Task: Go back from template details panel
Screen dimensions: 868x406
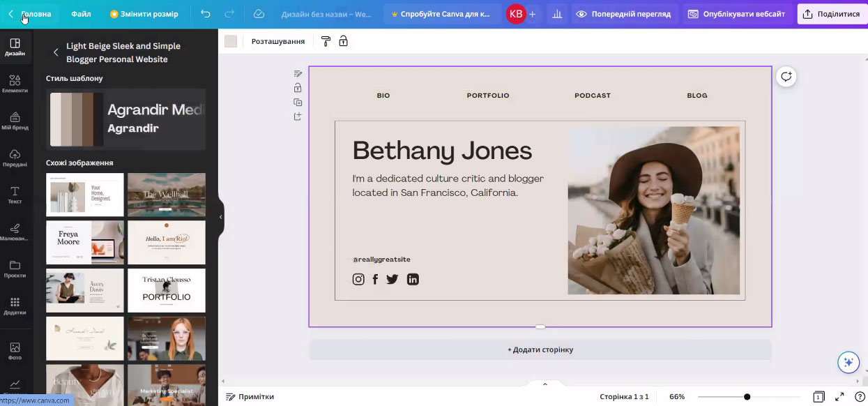Action: point(56,52)
